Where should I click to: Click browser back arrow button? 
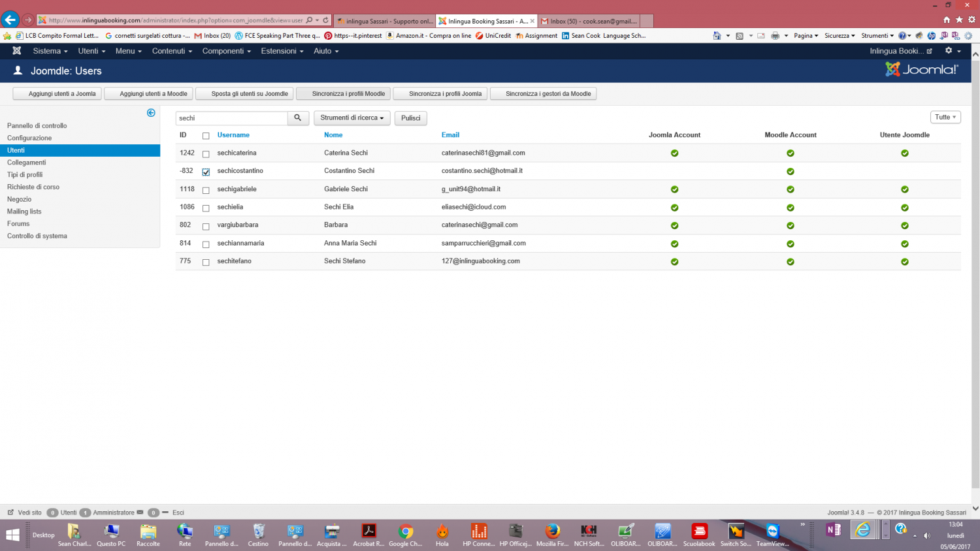click(x=10, y=20)
